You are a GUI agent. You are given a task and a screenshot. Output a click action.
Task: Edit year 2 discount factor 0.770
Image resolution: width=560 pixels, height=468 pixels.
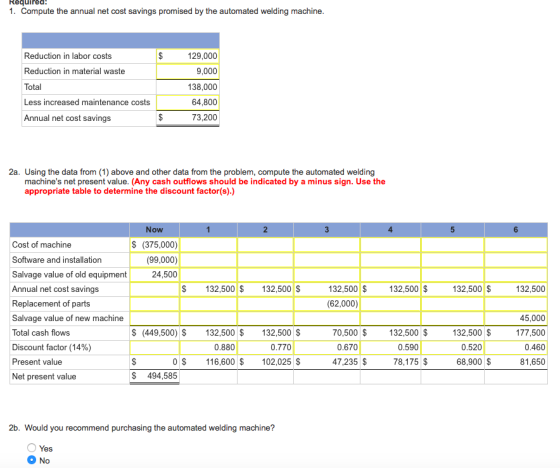265,347
